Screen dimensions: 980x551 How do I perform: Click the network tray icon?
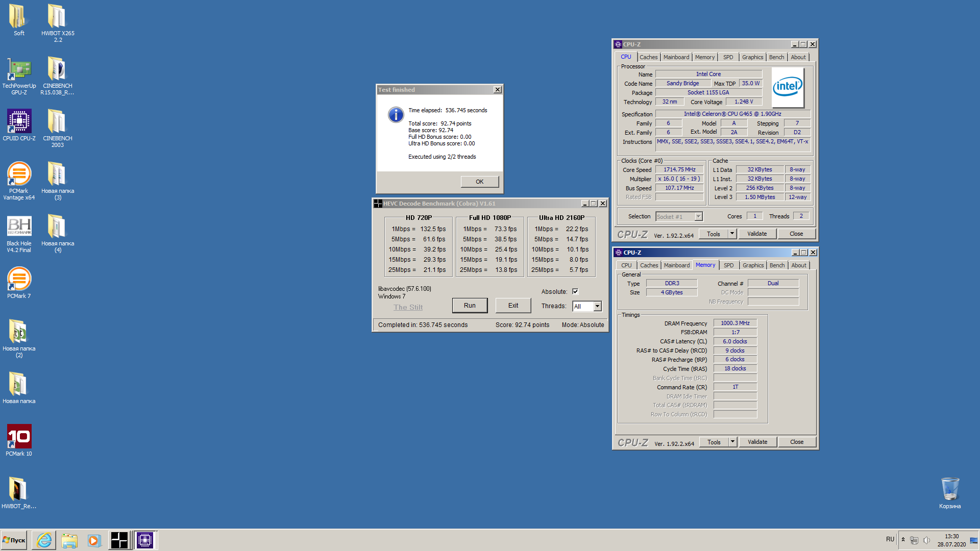[914, 540]
